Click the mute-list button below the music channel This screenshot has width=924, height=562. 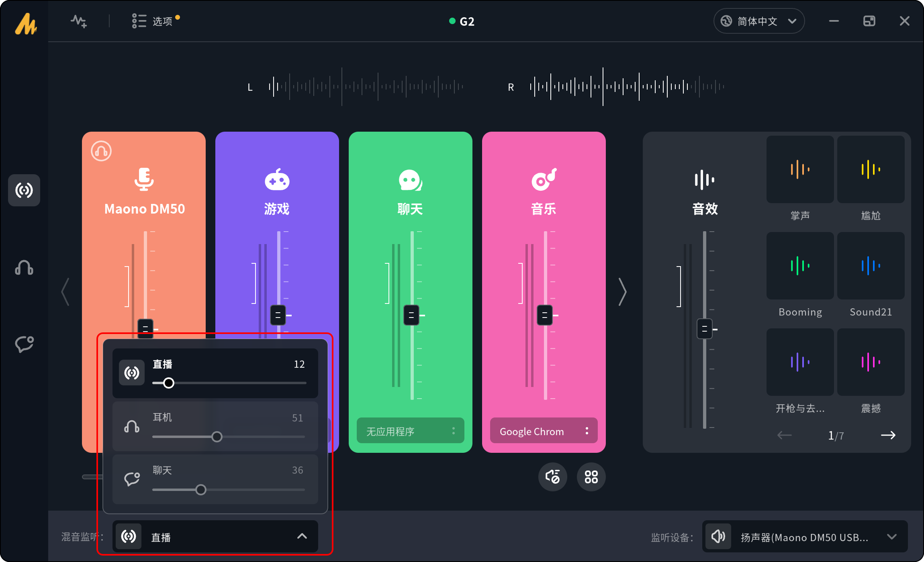click(553, 477)
